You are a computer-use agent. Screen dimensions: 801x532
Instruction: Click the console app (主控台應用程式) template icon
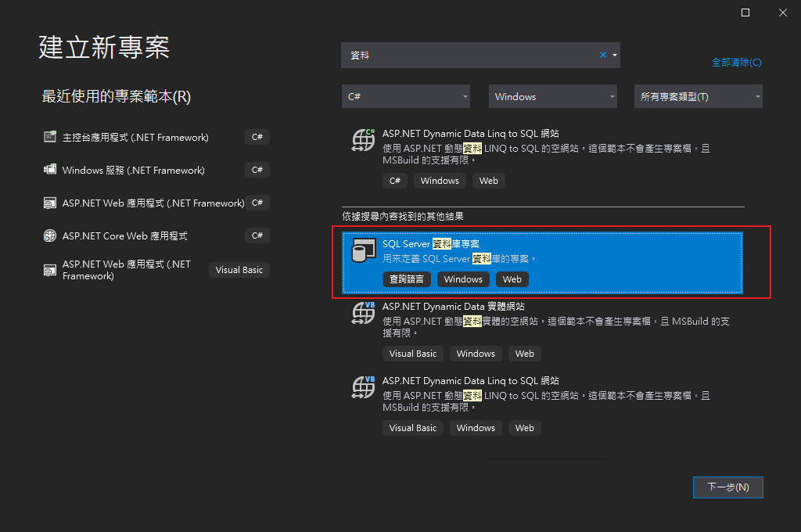coord(50,136)
